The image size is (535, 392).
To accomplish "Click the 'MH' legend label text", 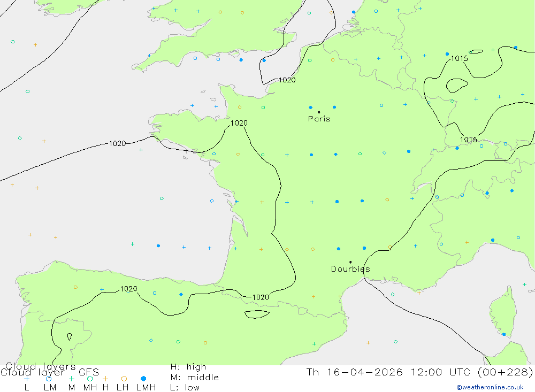I will (90, 388).
